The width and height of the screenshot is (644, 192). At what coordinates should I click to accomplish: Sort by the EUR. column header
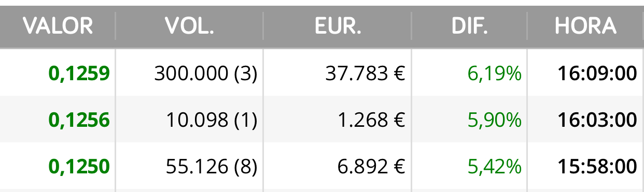(338, 26)
